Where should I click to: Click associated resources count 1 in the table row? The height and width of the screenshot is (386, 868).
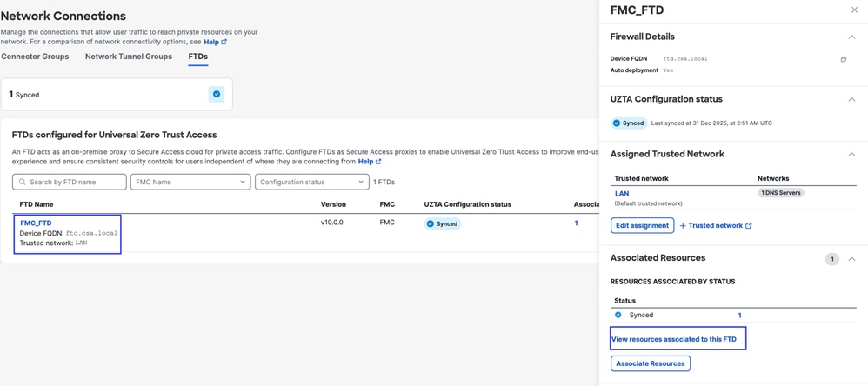(577, 223)
